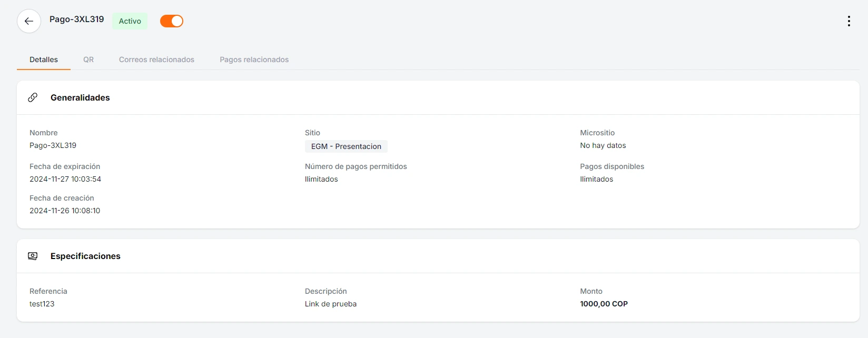The image size is (868, 338).
Task: Open the Pagos relacionados tab
Action: [x=254, y=59]
